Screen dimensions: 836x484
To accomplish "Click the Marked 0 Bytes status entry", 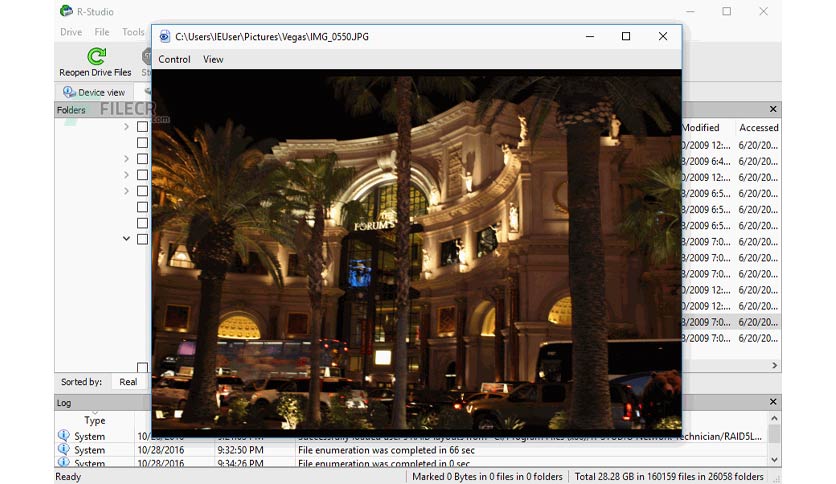I will click(487, 477).
